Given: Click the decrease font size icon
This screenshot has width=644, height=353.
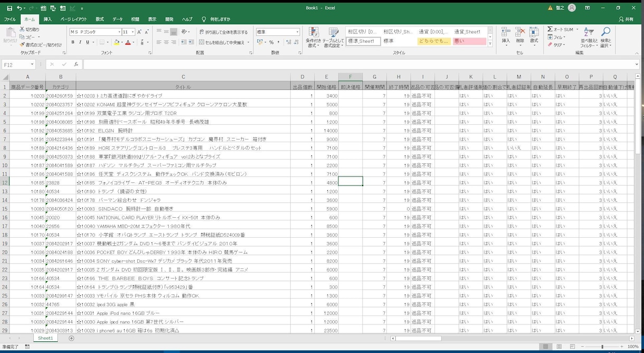Looking at the screenshot, I should [x=147, y=32].
